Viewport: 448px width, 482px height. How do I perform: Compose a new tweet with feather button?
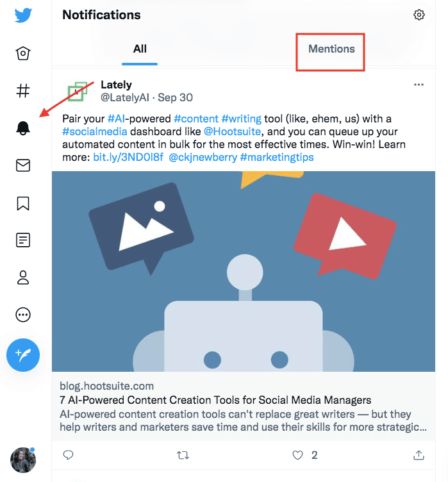pyautogui.click(x=23, y=355)
